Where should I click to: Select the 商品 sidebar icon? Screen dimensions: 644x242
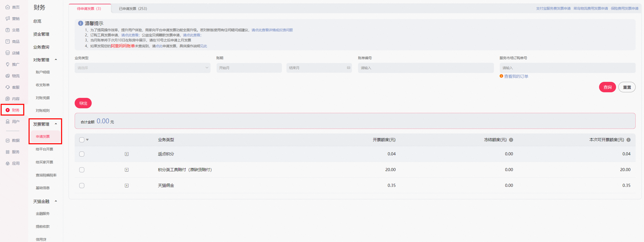click(x=8, y=41)
